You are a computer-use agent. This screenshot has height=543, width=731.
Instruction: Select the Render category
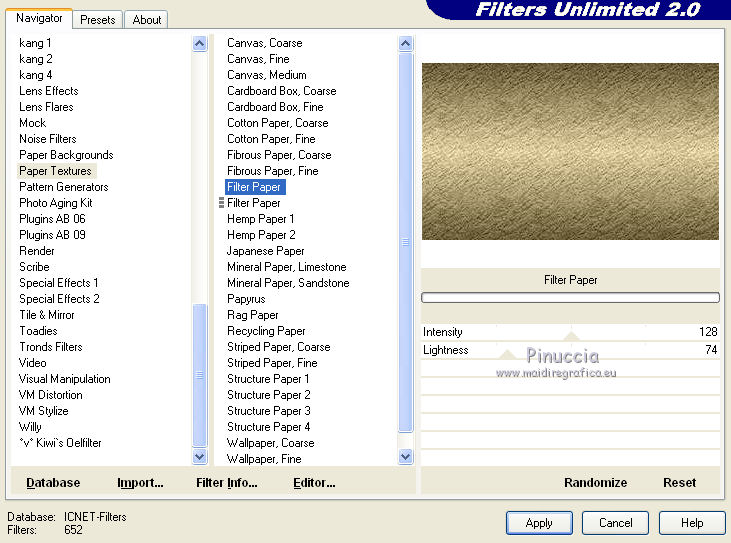(x=37, y=251)
